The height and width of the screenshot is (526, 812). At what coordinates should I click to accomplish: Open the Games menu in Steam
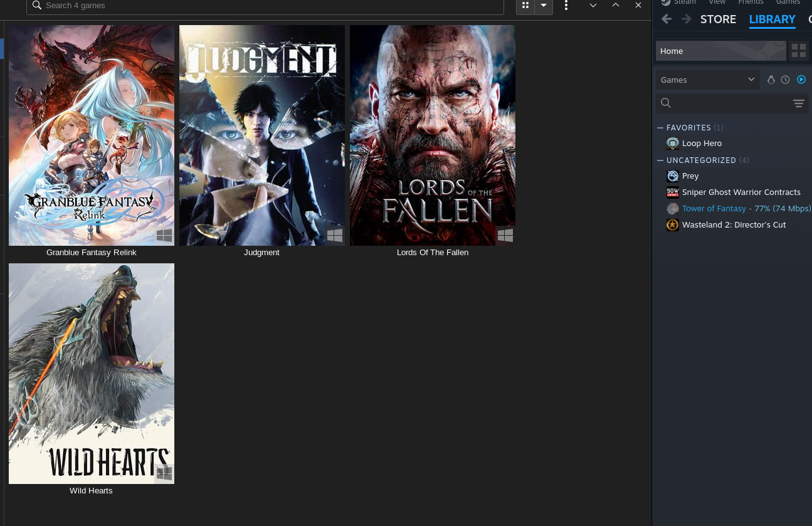pyautogui.click(x=788, y=3)
